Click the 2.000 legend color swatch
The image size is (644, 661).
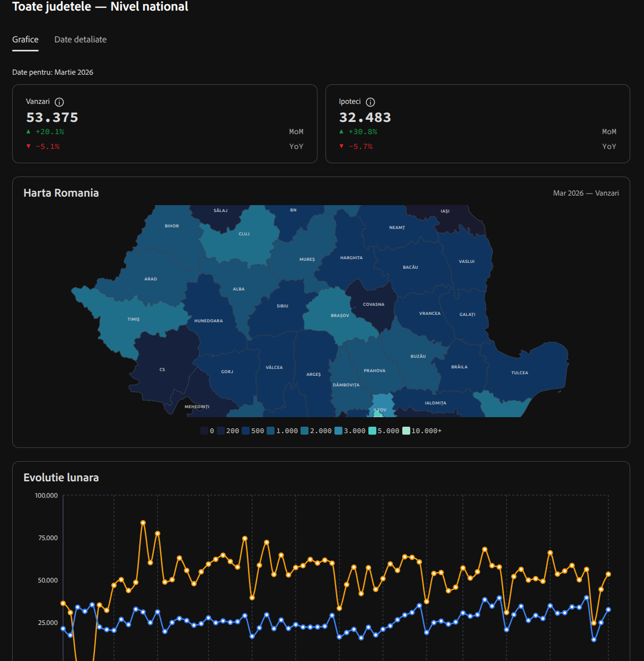(x=305, y=431)
